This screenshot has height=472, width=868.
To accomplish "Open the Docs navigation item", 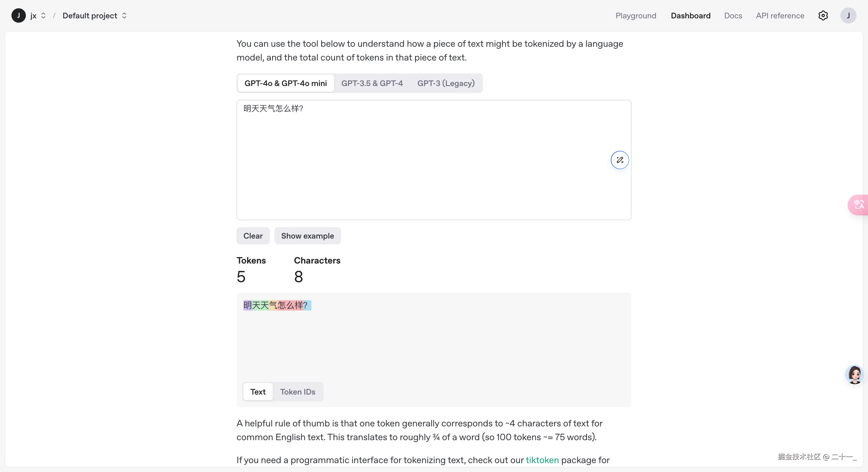I will coord(733,15).
